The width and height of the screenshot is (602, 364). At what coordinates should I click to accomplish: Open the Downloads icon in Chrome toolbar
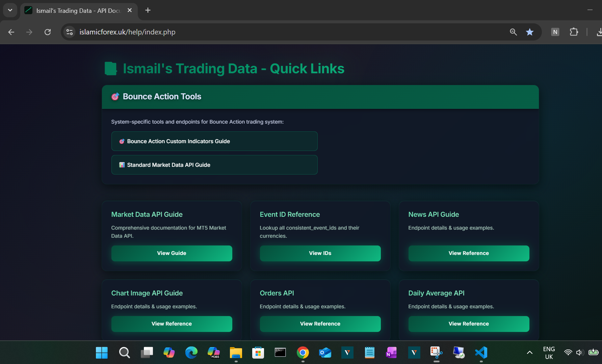(x=599, y=32)
